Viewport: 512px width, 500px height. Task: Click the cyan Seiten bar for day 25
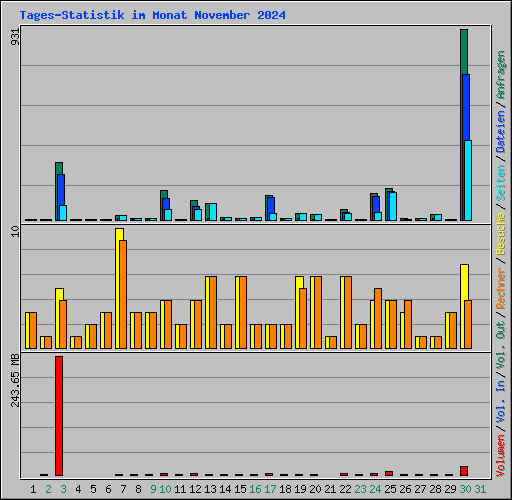coord(393,206)
